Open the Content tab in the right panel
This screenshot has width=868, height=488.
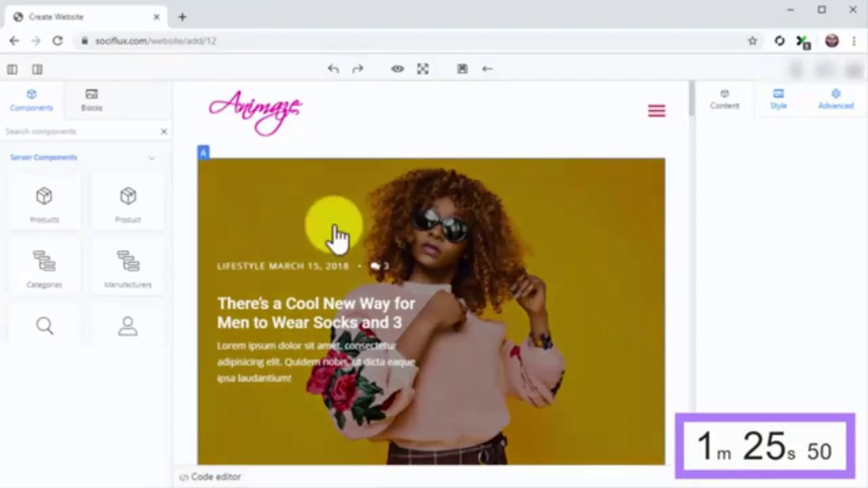724,99
